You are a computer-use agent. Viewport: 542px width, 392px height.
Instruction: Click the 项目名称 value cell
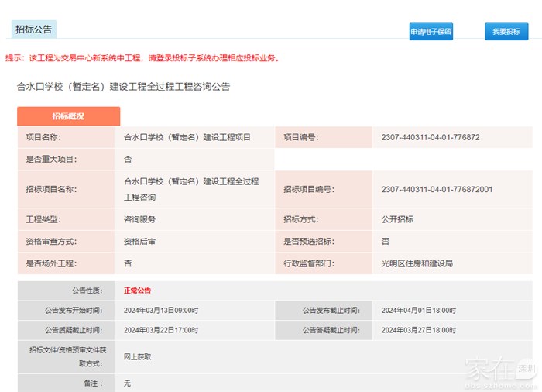click(187, 137)
